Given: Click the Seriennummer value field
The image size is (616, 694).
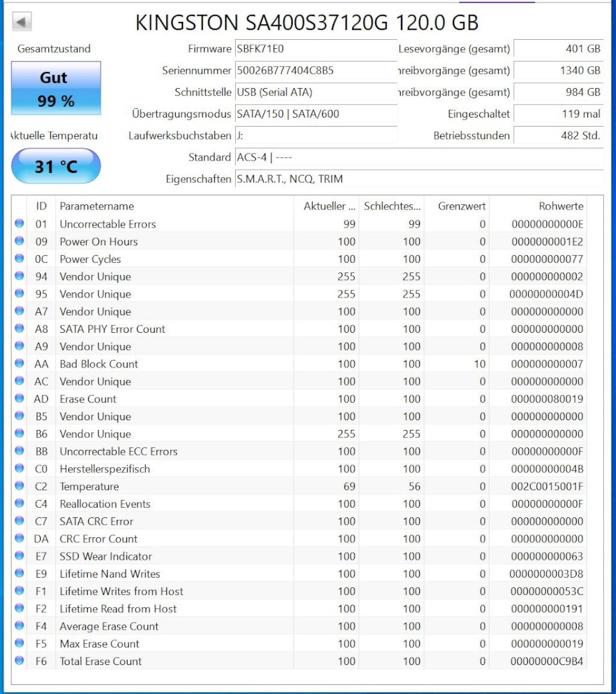Looking at the screenshot, I should 315,71.
